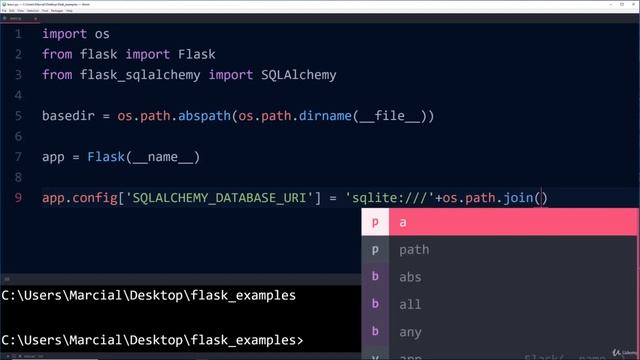The width and height of the screenshot is (640, 360).
Task: Click line number 9 in the gutter
Action: pos(18,198)
